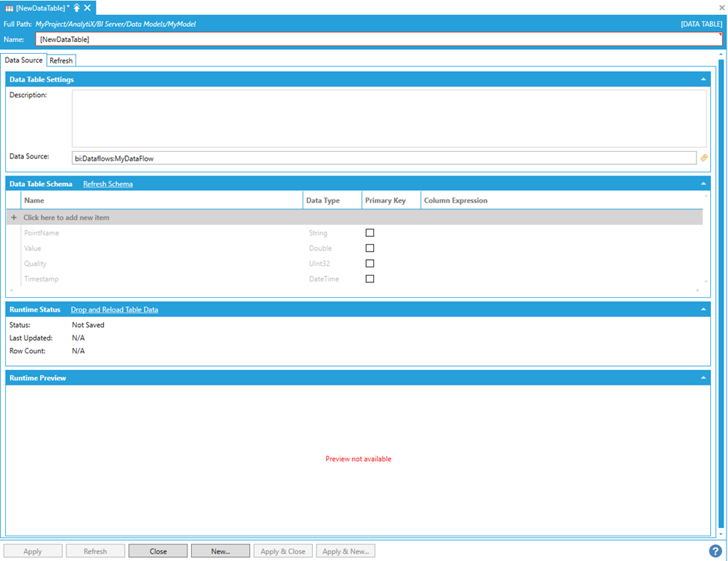Click into the Description text box
Viewport: 728px width, 561px height.
[388, 119]
